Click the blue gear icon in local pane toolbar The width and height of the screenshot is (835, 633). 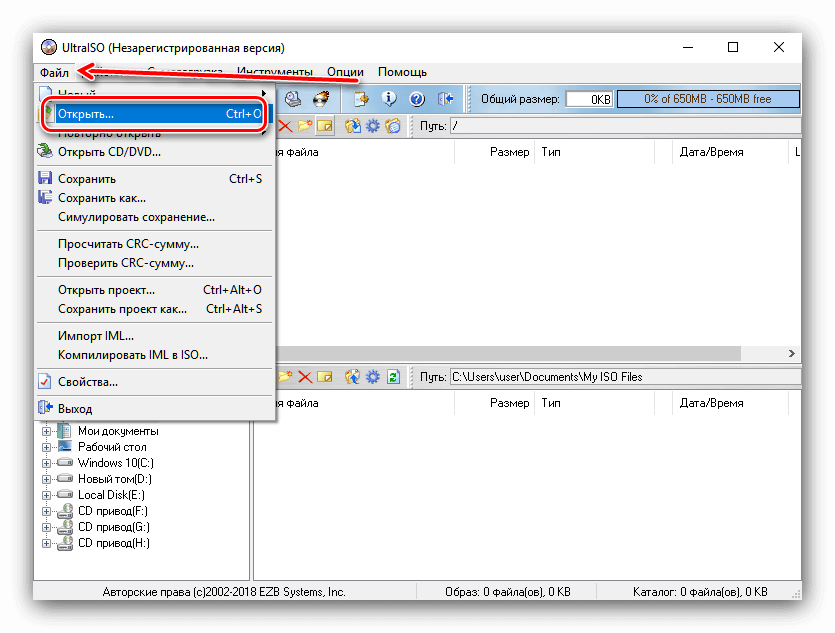point(373,377)
